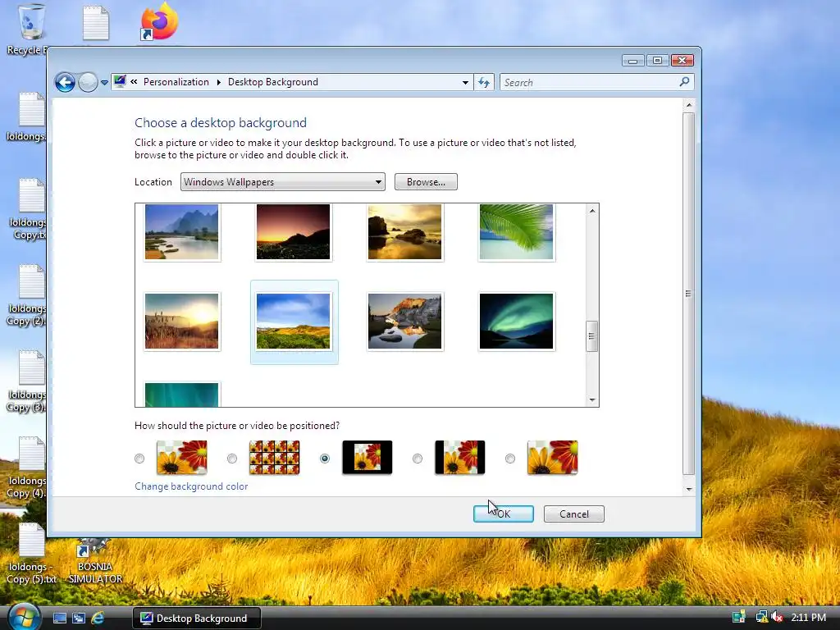Click the first green system tray icon
Image resolution: width=840 pixels, height=630 pixels.
pyautogui.click(x=739, y=617)
